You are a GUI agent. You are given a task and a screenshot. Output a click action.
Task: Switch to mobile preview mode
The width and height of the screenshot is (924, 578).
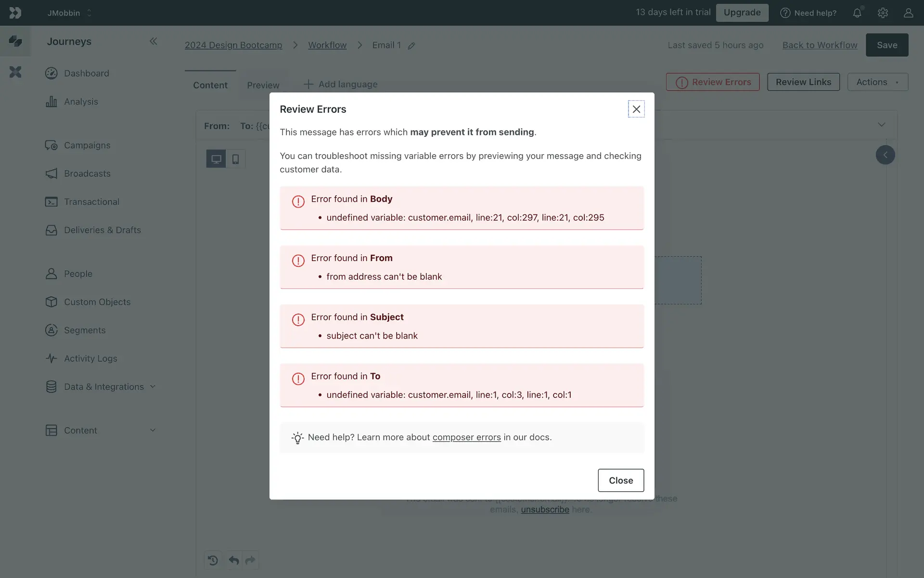pos(235,159)
